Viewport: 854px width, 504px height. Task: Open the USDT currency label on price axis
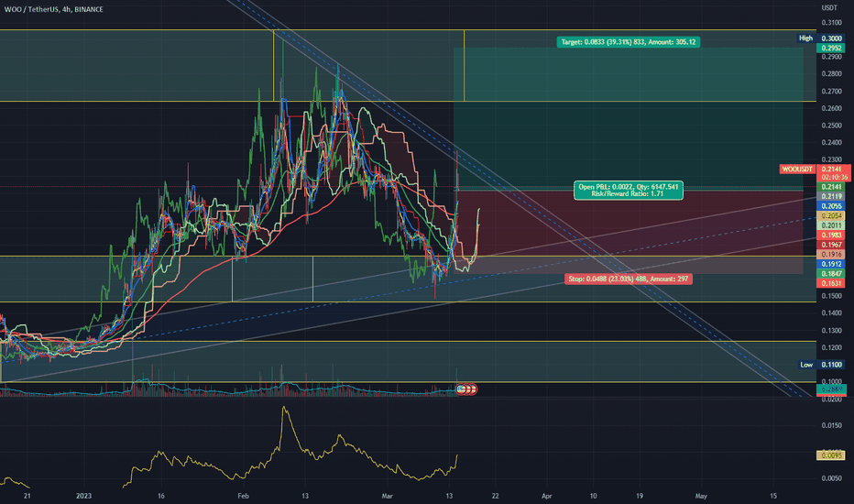[829, 7]
